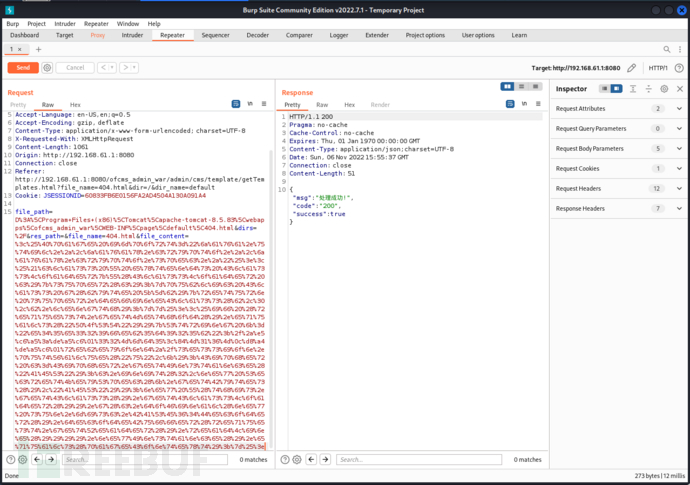Open the Repeater help question mark icon
Image resolution: width=690 pixels, height=485 pixels.
681,68
